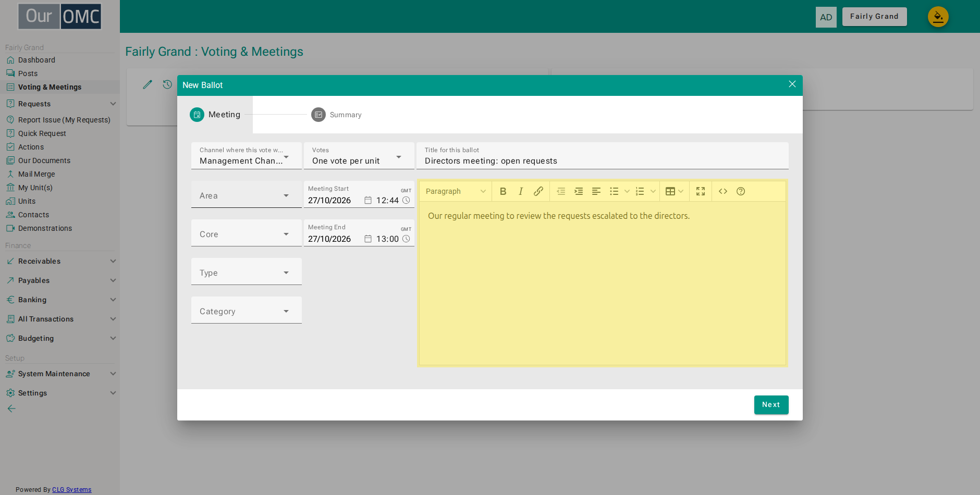
Task: Expand the Category dropdown
Action: click(246, 310)
